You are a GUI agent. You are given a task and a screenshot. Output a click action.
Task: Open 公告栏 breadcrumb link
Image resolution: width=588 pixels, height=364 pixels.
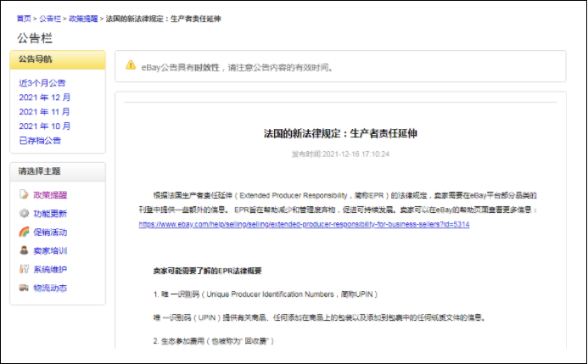(x=51, y=18)
